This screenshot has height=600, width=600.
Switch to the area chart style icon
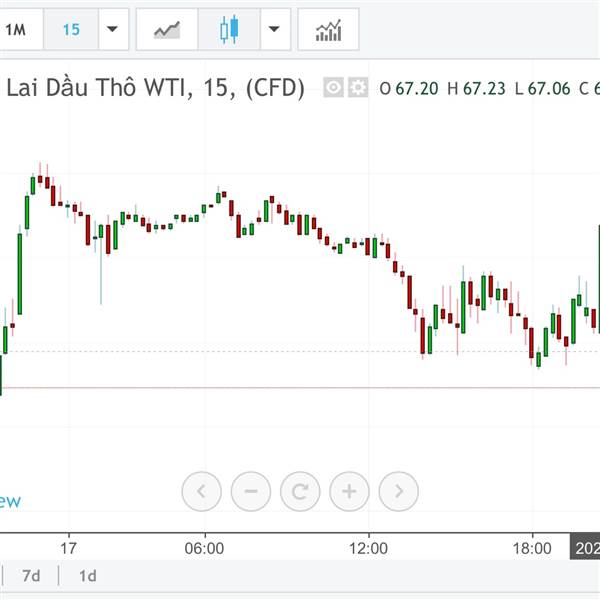click(167, 29)
